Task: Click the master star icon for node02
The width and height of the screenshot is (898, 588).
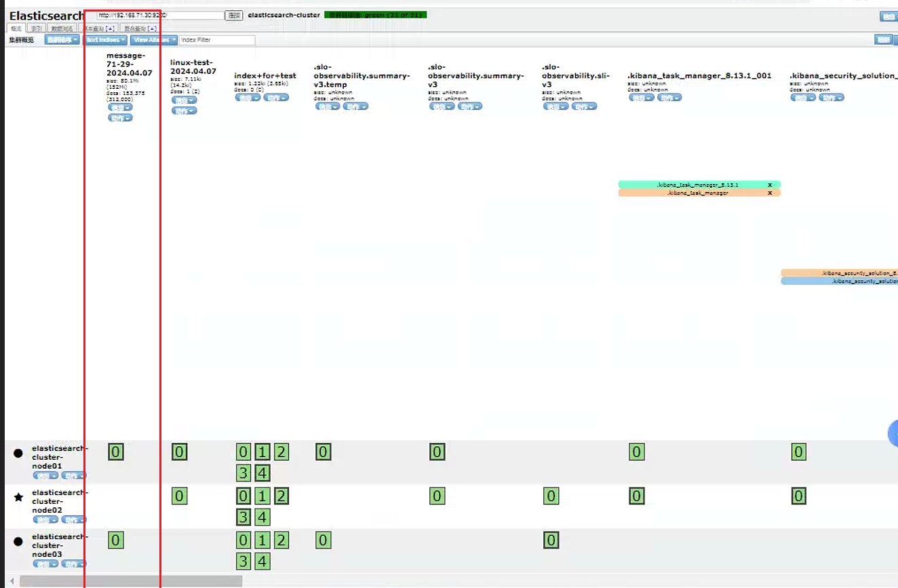Action: point(18,497)
